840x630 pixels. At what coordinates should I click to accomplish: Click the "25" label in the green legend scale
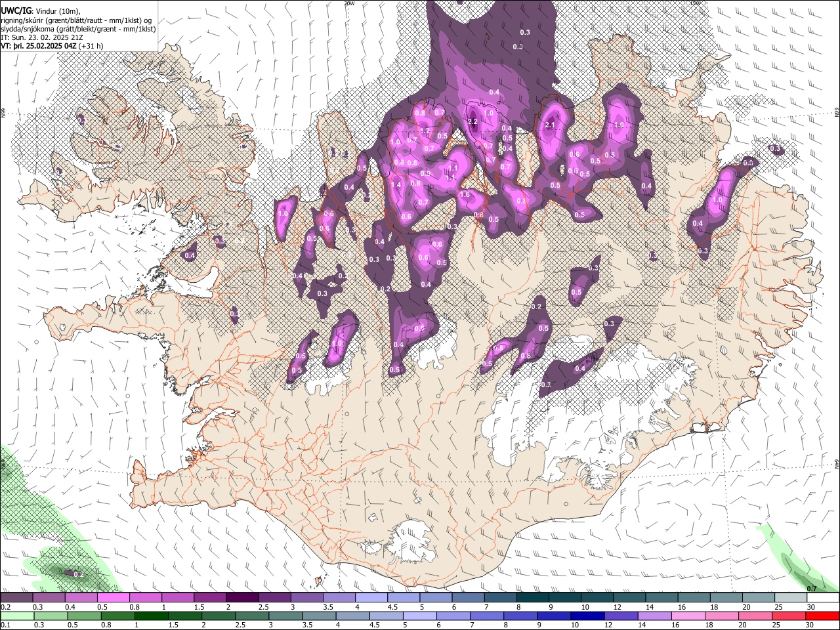point(776,625)
